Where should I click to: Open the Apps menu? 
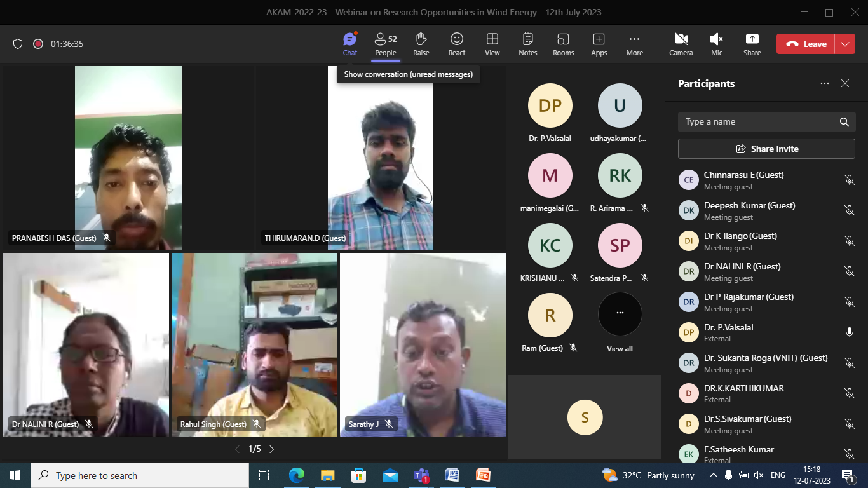click(599, 44)
